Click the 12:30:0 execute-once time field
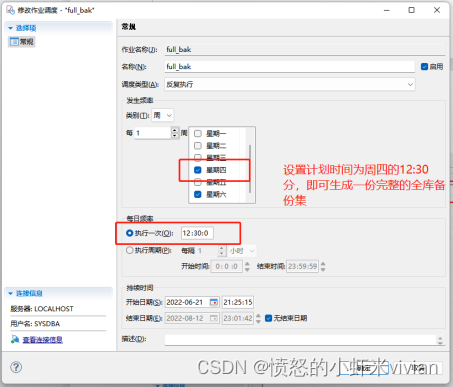Image resolution: width=453 pixels, height=387 pixels. click(x=197, y=233)
